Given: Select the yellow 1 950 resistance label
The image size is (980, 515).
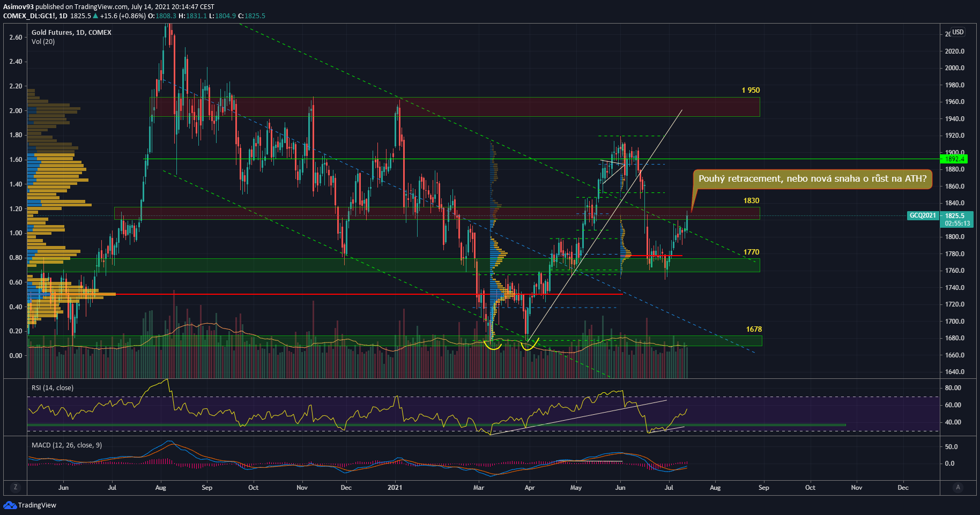Looking at the screenshot, I should click(751, 90).
